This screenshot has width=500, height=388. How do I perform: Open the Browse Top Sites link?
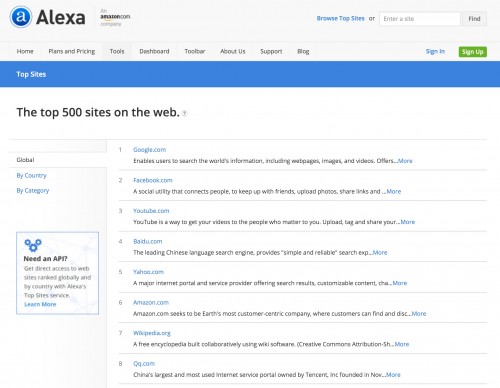[x=340, y=19]
